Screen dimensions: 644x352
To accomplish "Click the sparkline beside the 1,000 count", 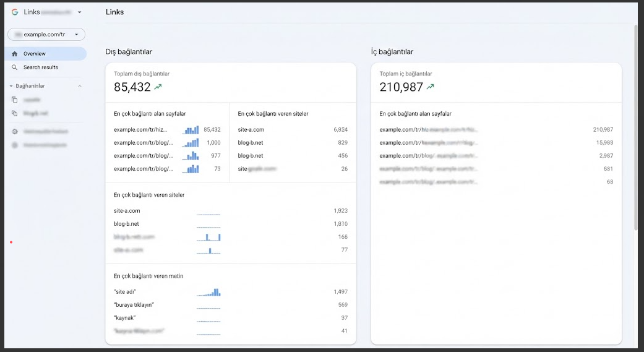I will (191, 143).
